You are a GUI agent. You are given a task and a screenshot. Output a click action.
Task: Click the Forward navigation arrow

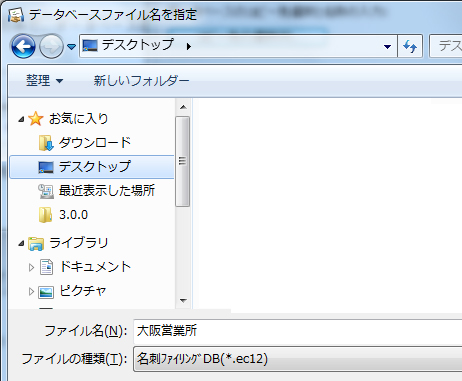coord(51,46)
